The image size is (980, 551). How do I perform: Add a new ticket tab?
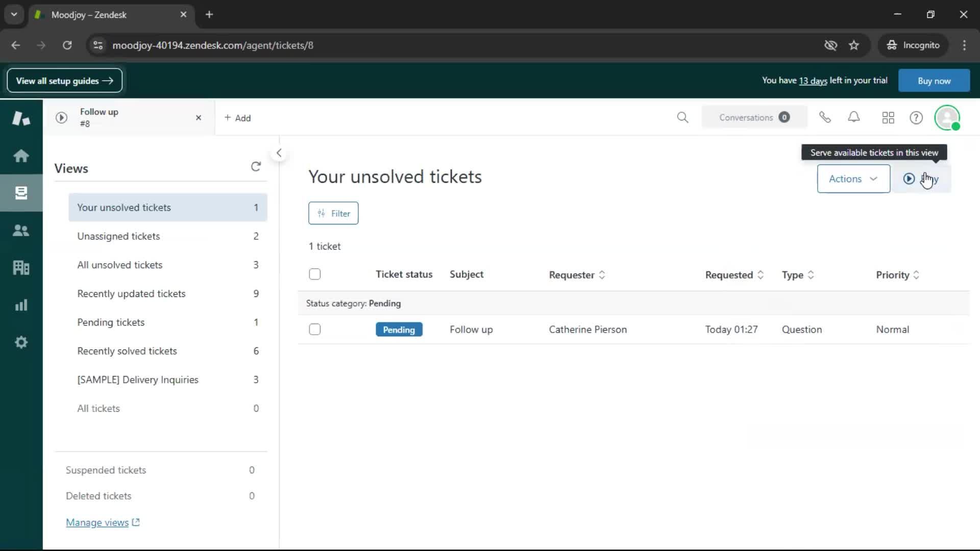237,118
